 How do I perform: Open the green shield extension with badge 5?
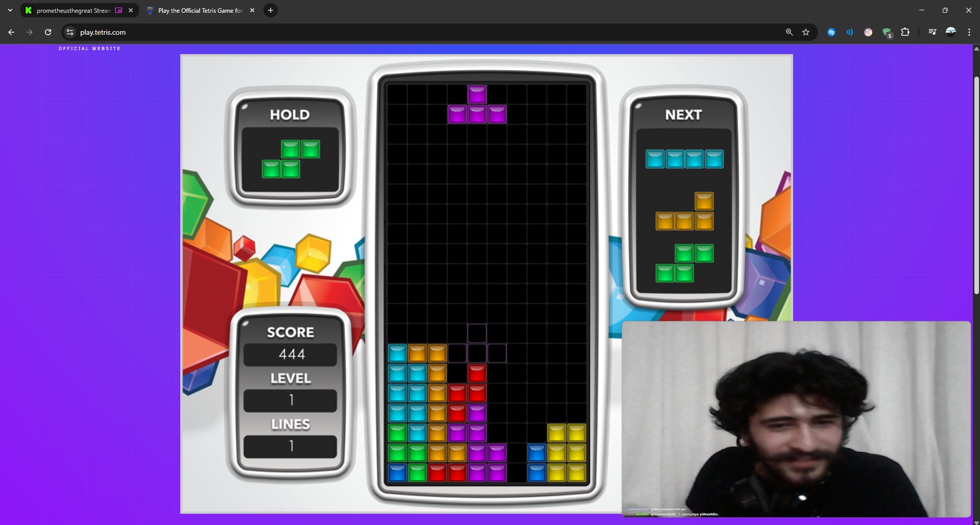(887, 33)
